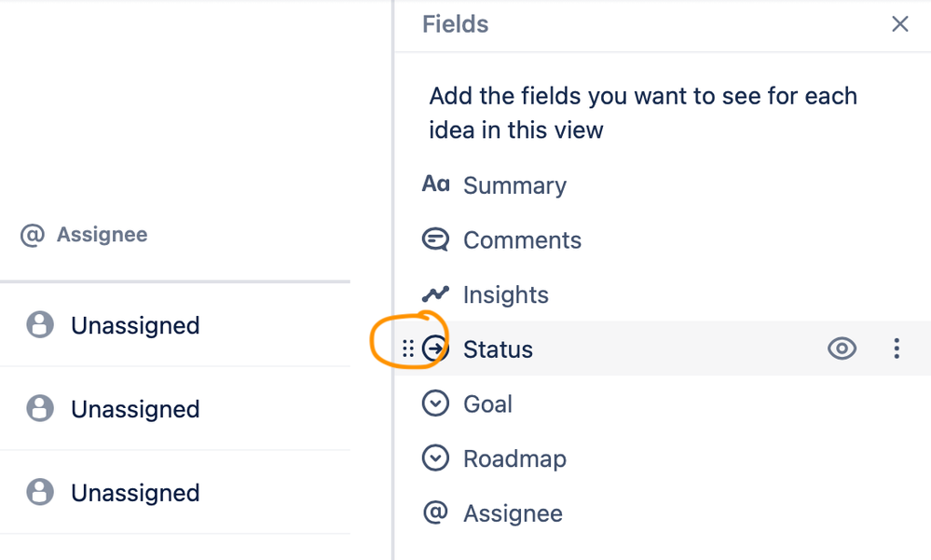This screenshot has width=931, height=560.
Task: Click the first Unassigned avatar icon
Action: (x=40, y=325)
